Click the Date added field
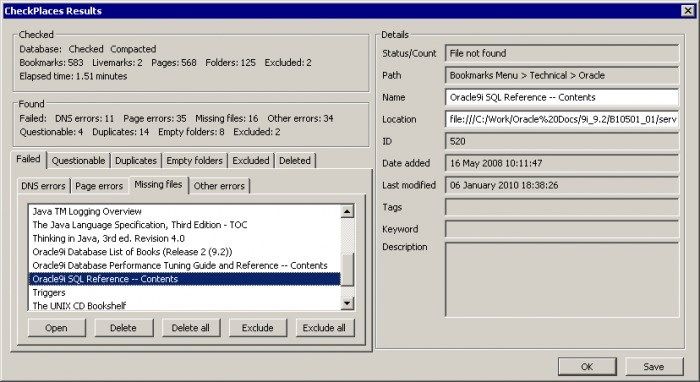Viewport: 700px width, 382px height. (562, 163)
